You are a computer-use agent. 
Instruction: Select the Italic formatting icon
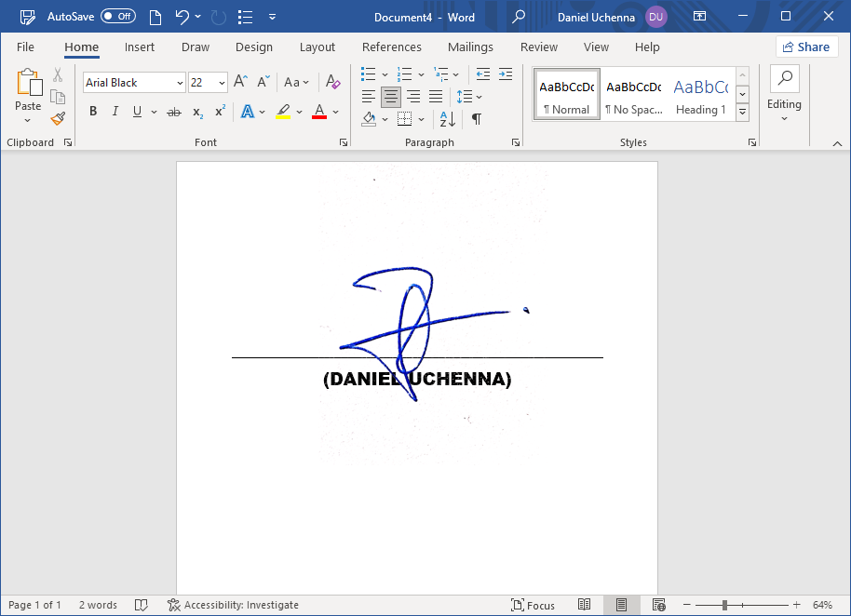[113, 111]
